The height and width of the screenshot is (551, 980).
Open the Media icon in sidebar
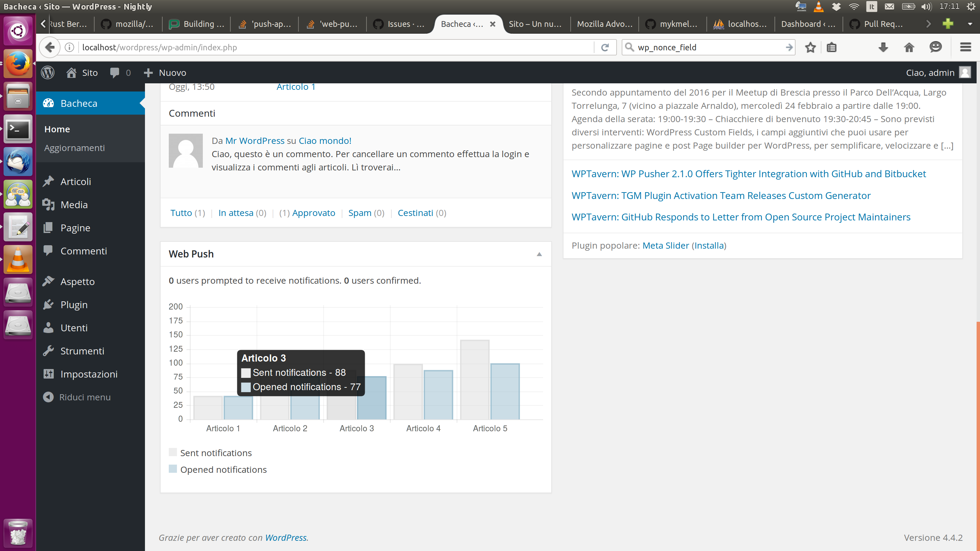(48, 204)
